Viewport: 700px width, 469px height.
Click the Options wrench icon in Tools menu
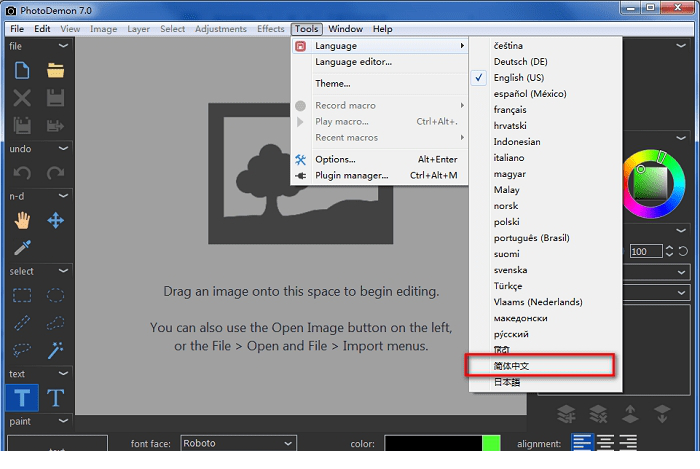[x=300, y=159]
